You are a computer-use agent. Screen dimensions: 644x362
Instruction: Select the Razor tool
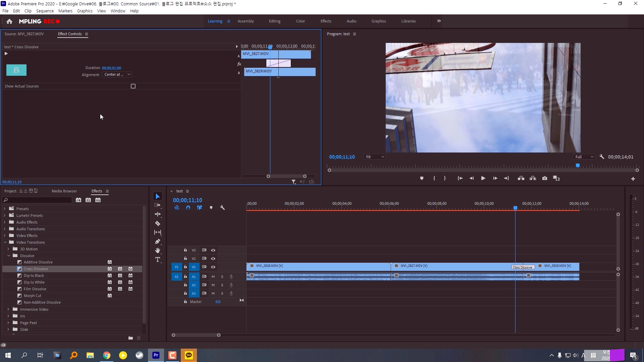point(158,223)
